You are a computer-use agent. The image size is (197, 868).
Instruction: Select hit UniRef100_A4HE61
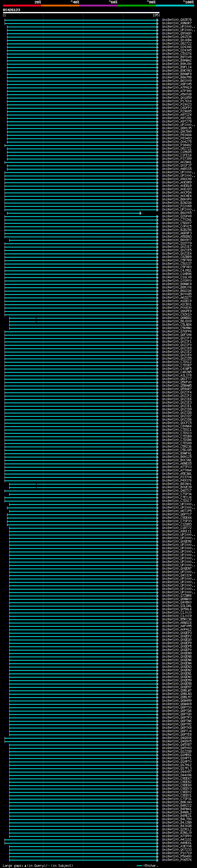point(176,843)
